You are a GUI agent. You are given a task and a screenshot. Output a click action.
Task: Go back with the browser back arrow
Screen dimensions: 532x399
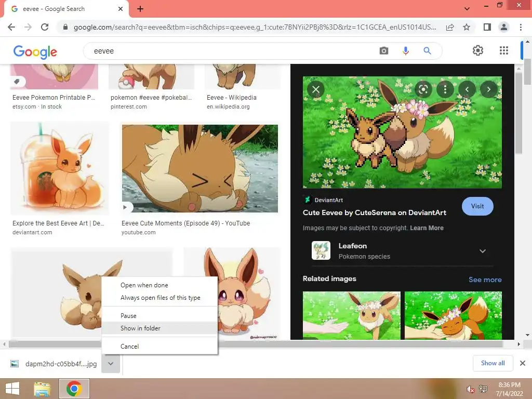pos(11,27)
